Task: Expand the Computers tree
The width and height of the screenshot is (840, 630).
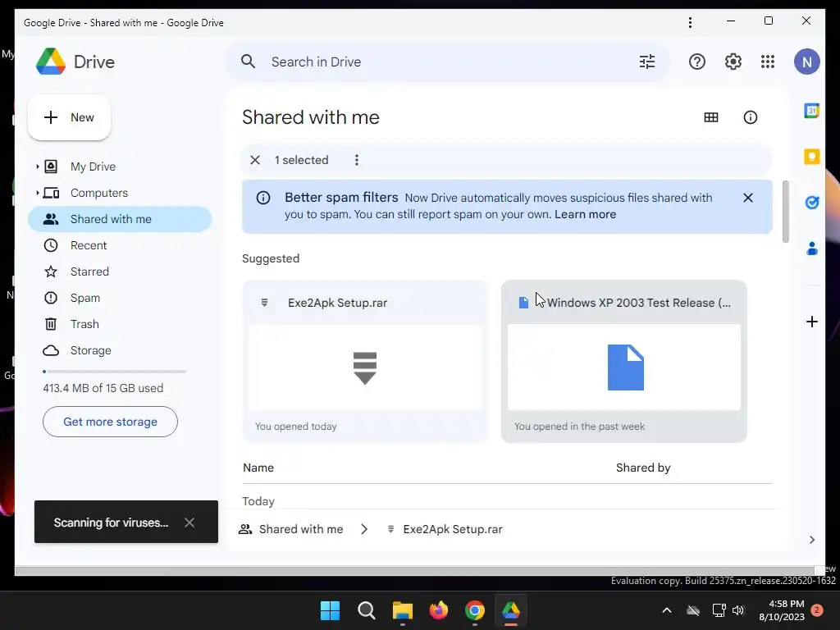Action: (38, 193)
